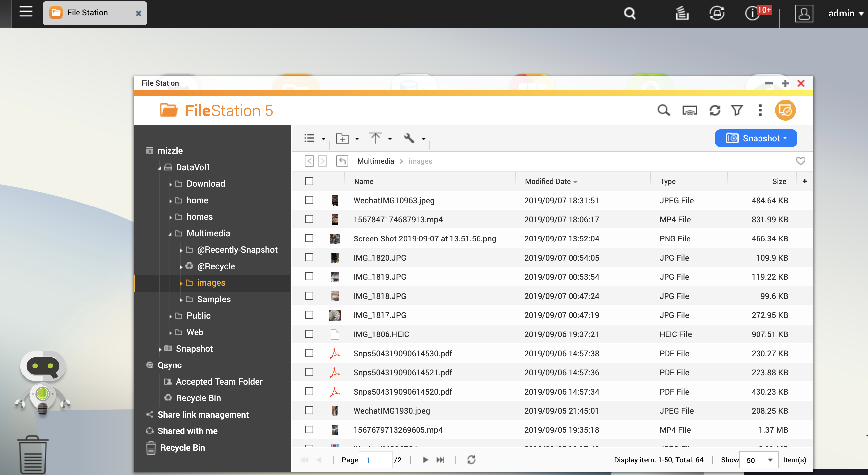The image size is (868, 475).
Task: Click the plus add-column button in header
Action: click(x=804, y=181)
